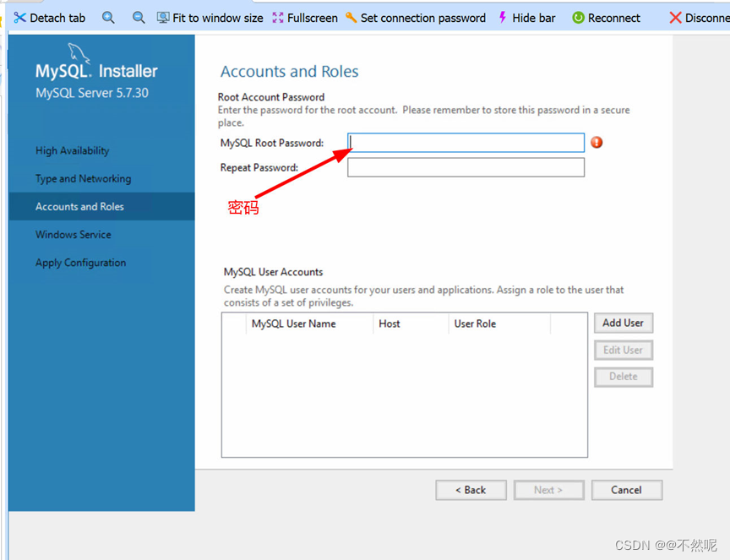Click the Fullscreen label in toolbar
The width and height of the screenshot is (730, 560).
pyautogui.click(x=313, y=18)
